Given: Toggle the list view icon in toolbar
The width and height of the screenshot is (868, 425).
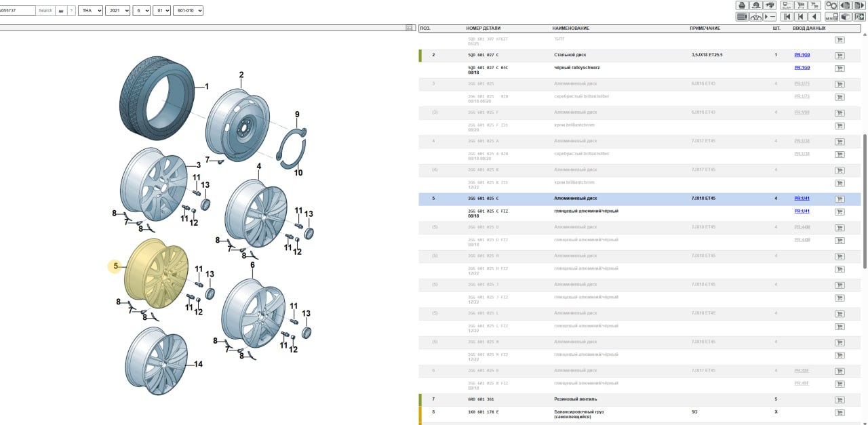Looking at the screenshot, I should [x=742, y=17].
